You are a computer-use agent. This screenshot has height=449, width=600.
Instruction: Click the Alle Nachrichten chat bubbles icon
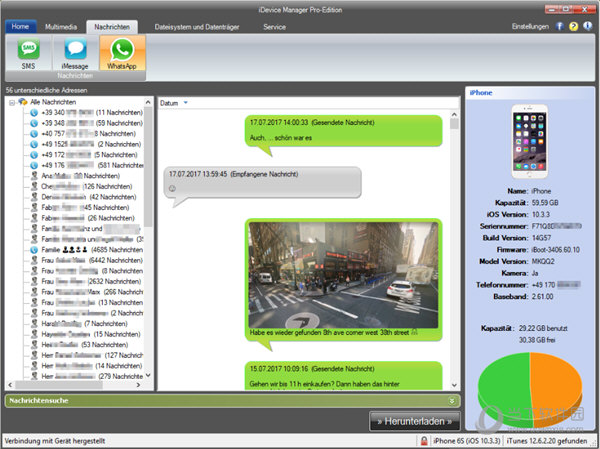point(23,102)
